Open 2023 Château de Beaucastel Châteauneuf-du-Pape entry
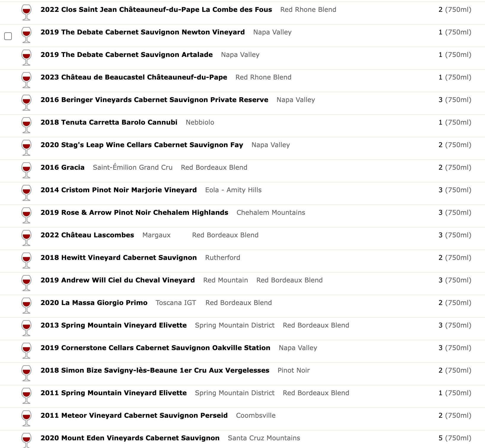 [134, 77]
